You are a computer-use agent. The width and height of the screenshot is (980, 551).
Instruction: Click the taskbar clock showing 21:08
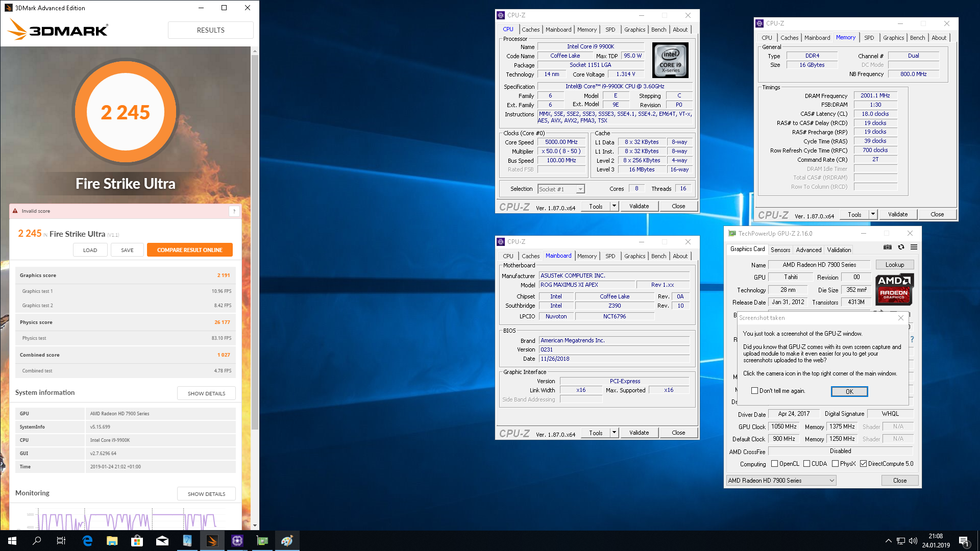click(936, 541)
